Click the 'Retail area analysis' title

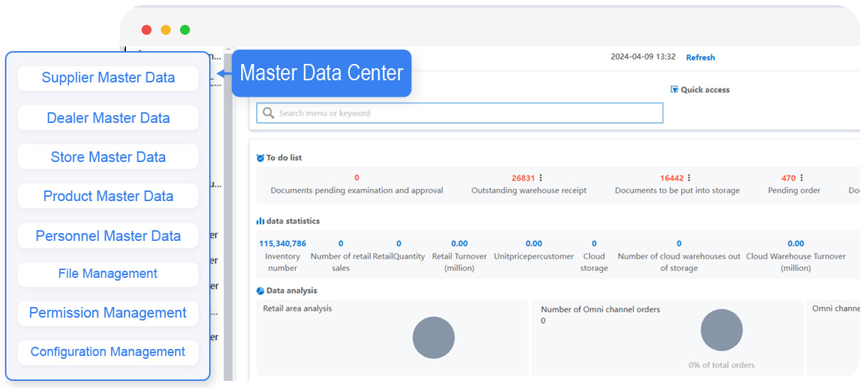(297, 308)
